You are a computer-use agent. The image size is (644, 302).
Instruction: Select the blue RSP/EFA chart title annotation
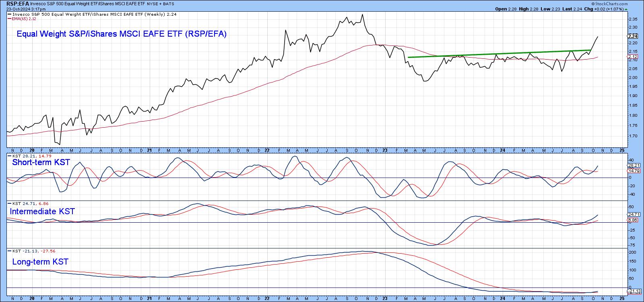(x=122, y=34)
